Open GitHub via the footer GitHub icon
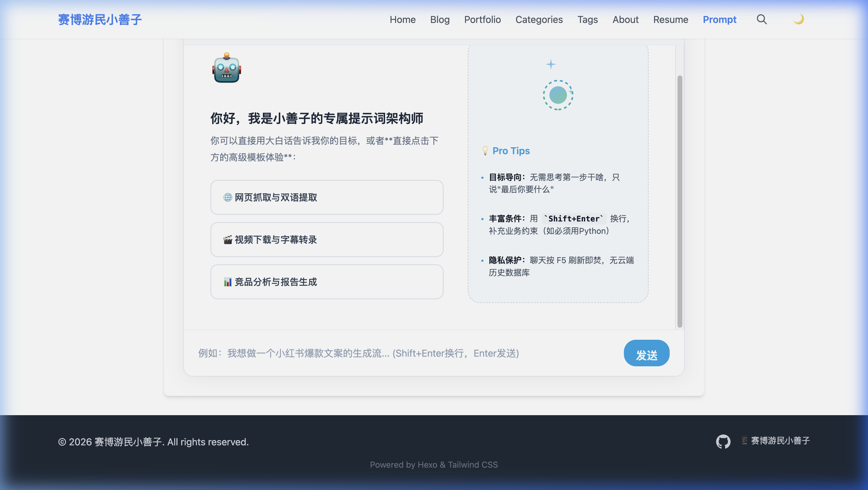 (x=723, y=441)
